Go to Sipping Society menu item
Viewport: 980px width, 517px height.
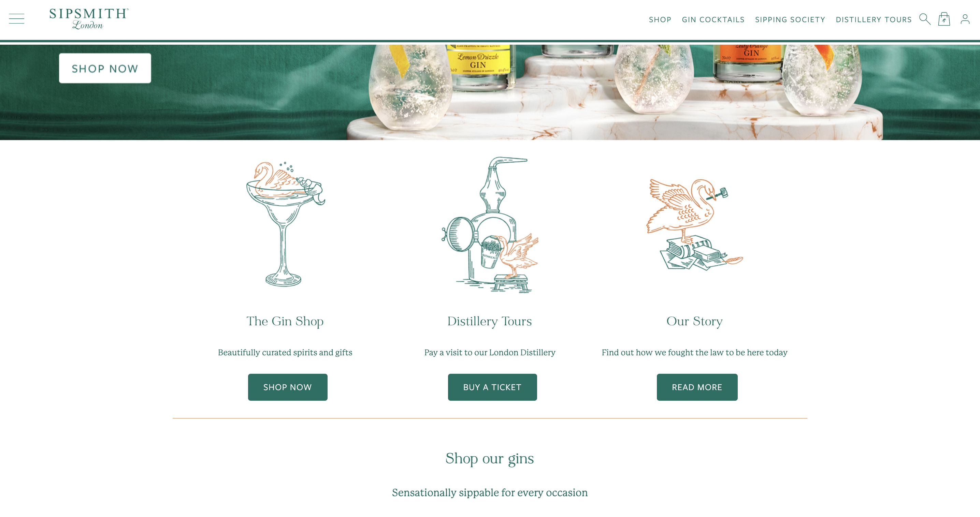(790, 20)
